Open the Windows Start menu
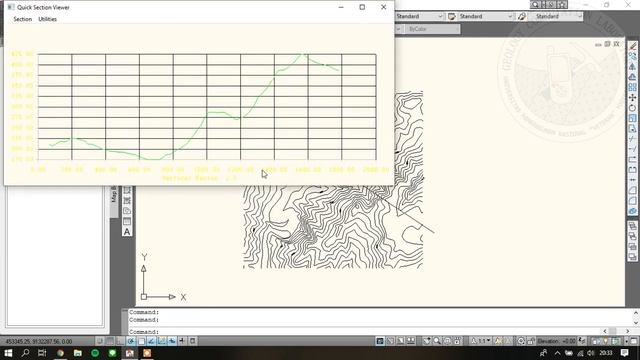This screenshot has height=360, width=640. click(8, 353)
